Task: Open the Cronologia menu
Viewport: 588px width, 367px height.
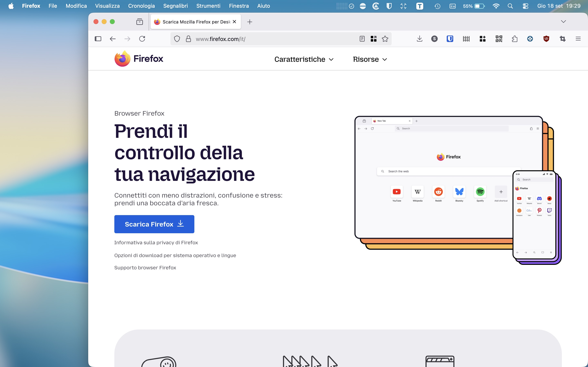Action: 141,6
